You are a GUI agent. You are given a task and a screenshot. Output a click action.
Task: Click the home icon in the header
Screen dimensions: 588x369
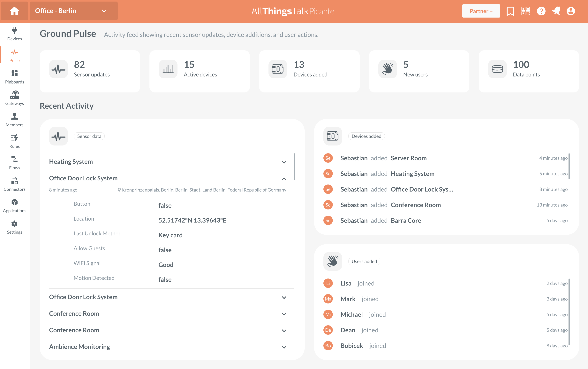point(14,11)
